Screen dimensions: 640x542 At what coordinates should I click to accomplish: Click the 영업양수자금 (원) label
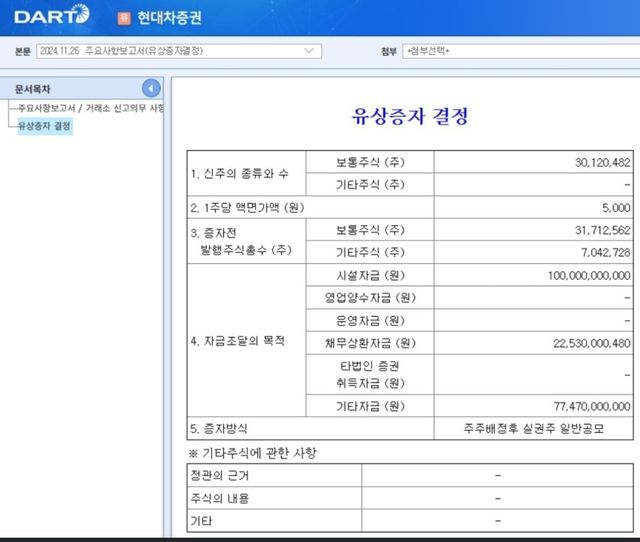click(370, 298)
